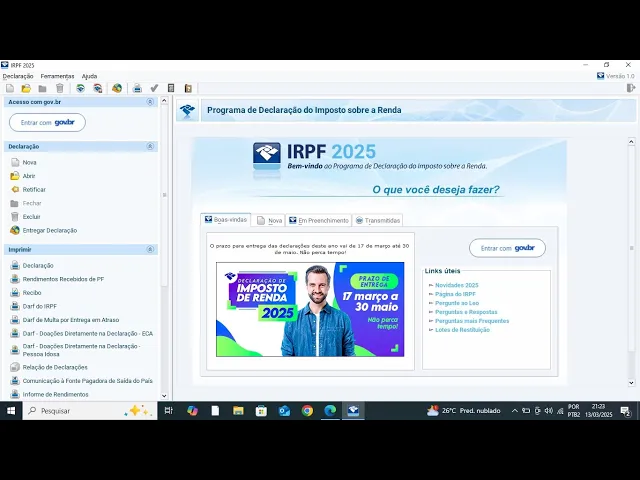Click the trash icon beside Excluir
The image size is (640, 480).
(x=15, y=217)
